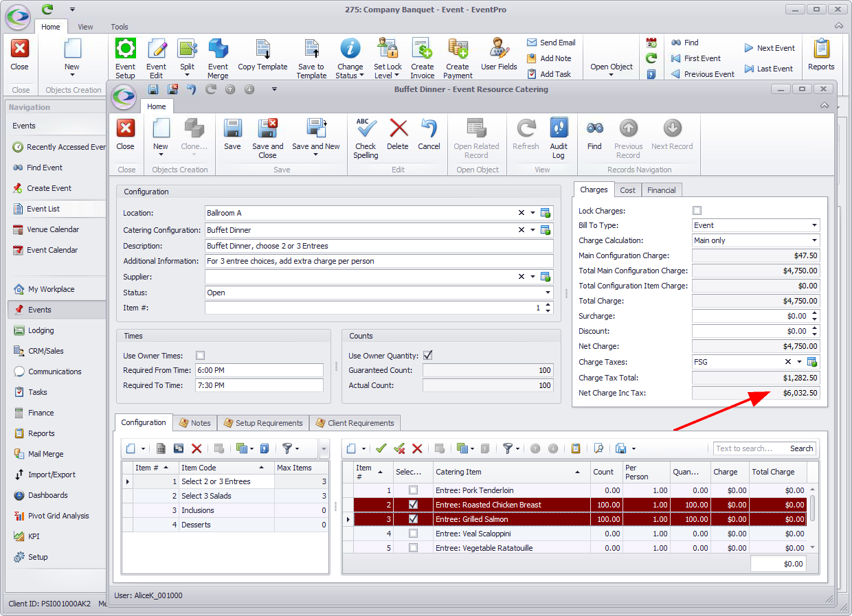The width and height of the screenshot is (852, 616).
Task: Click red X in the Item Code list toolbar
Action: 197,448
